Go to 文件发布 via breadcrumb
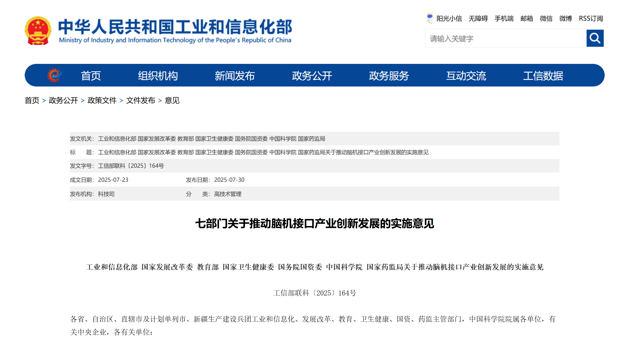 (140, 100)
